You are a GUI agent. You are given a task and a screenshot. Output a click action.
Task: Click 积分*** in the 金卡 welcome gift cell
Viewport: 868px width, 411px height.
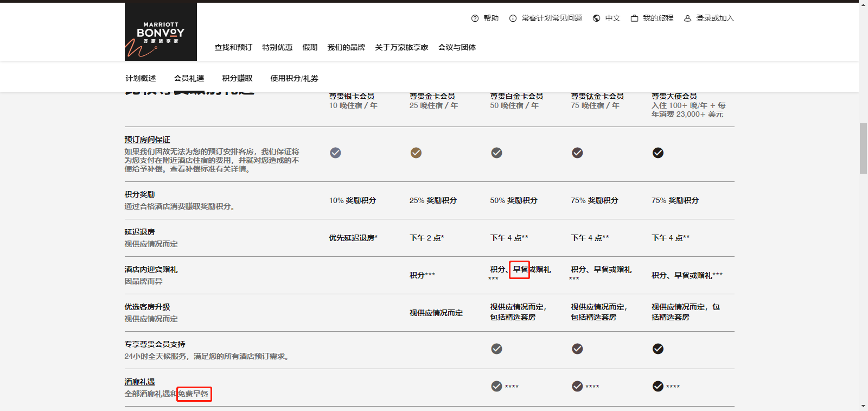tap(423, 276)
